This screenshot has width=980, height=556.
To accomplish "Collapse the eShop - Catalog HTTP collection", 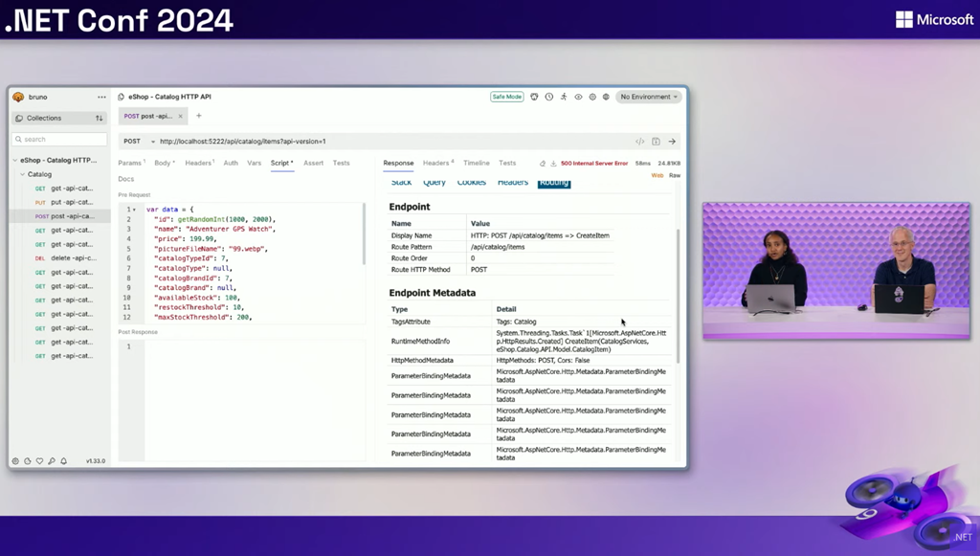I will tap(15, 161).
